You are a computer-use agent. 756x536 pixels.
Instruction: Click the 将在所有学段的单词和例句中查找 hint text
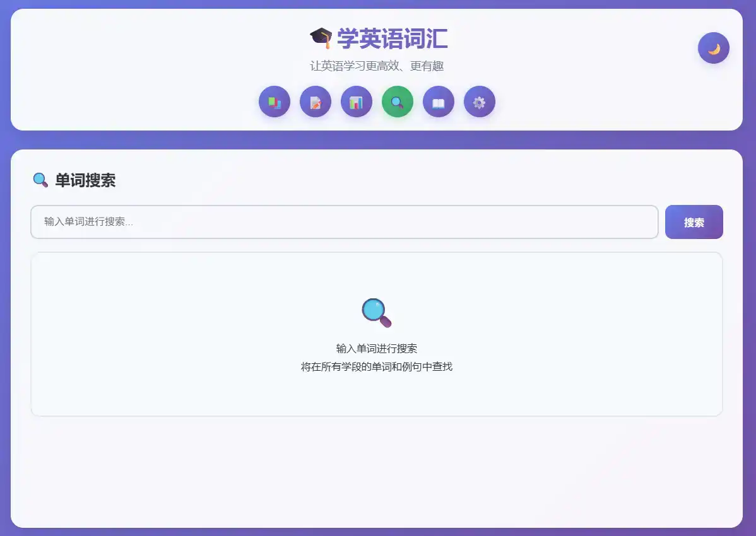tap(376, 366)
